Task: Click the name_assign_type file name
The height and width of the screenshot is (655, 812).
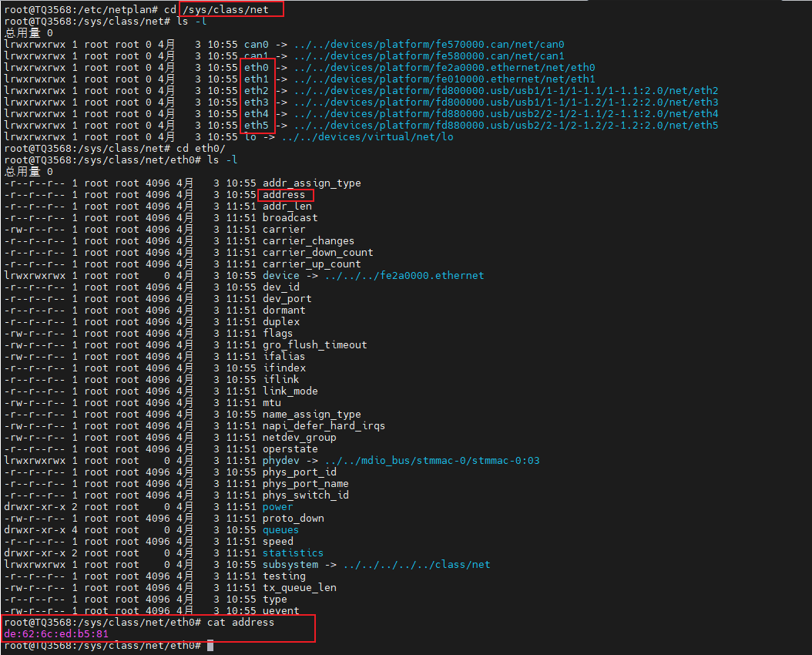Action: click(x=312, y=415)
